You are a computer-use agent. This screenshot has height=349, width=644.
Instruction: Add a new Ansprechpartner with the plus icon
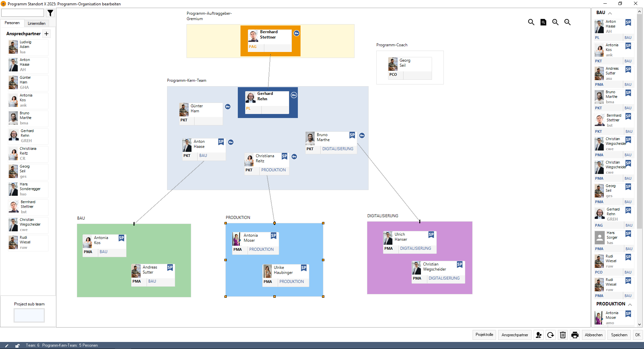click(x=47, y=34)
